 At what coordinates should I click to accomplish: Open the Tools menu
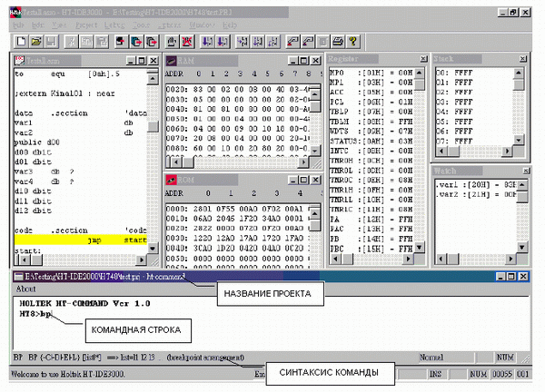click(x=141, y=25)
